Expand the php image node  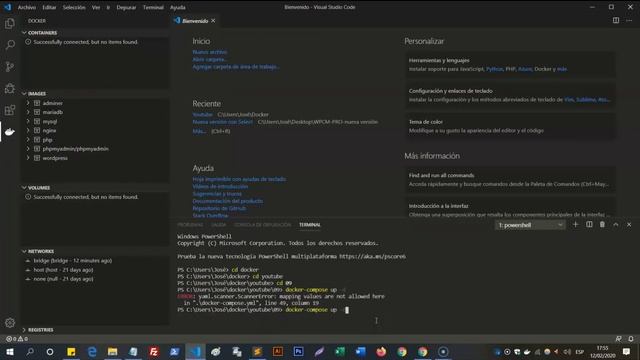click(x=28, y=140)
